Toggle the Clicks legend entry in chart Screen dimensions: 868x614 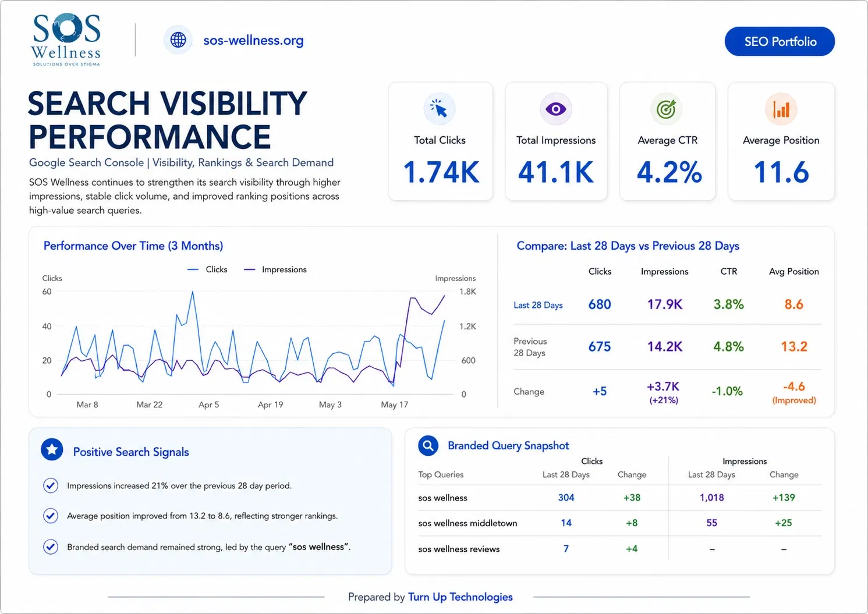(x=207, y=269)
